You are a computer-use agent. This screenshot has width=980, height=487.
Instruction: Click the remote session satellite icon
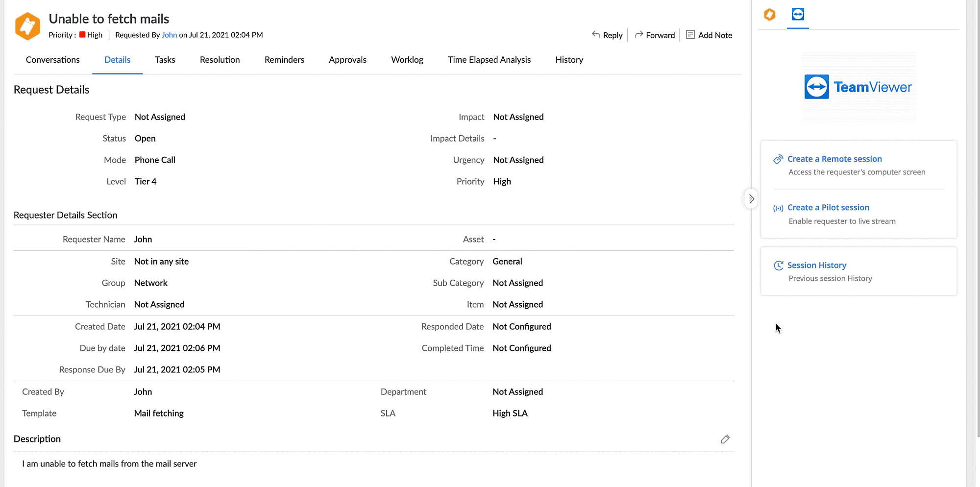[x=778, y=159]
